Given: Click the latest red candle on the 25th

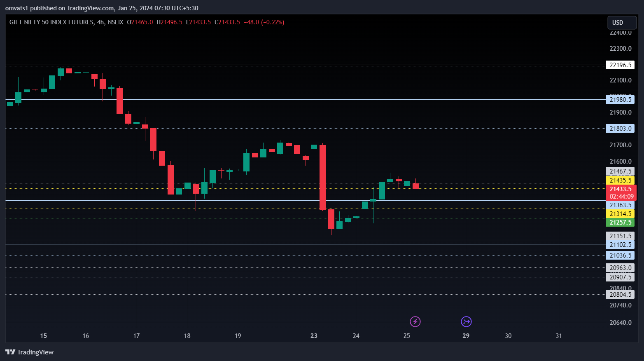Looking at the screenshot, I should click(415, 186).
